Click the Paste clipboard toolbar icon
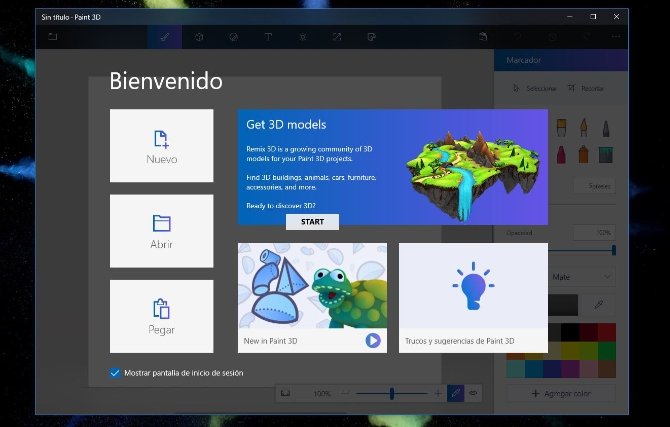Screen dimensions: 670x427 pos(483,37)
